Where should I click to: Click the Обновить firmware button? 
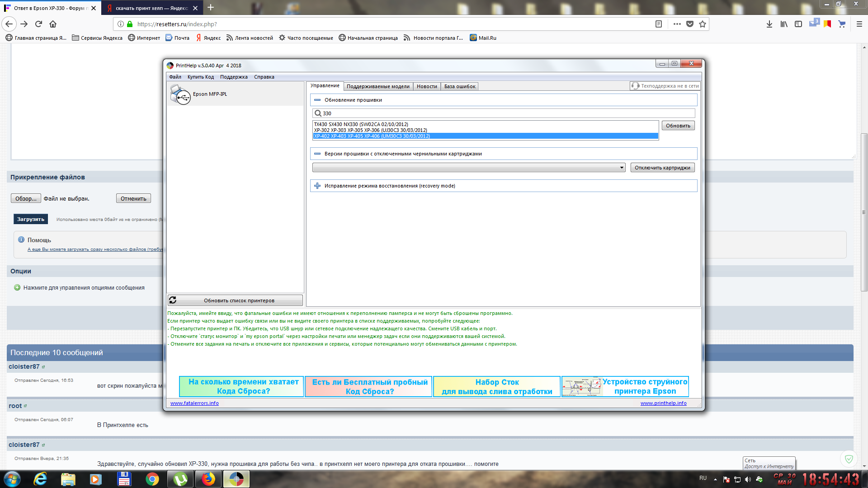[x=678, y=126]
